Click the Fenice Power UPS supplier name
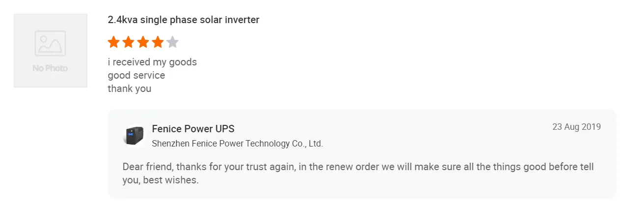Image resolution: width=644 pixels, height=206 pixels. (193, 129)
